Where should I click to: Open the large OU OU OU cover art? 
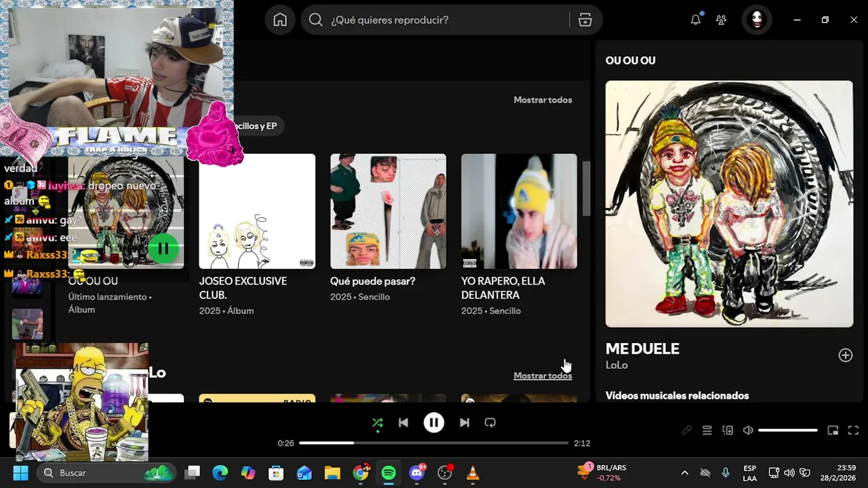[729, 204]
